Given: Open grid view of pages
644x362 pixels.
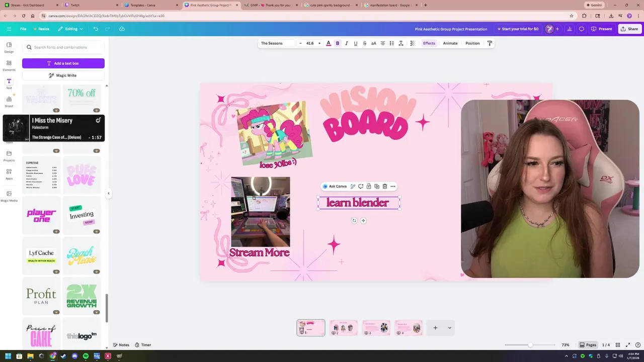Looking at the screenshot, I should pos(618,345).
